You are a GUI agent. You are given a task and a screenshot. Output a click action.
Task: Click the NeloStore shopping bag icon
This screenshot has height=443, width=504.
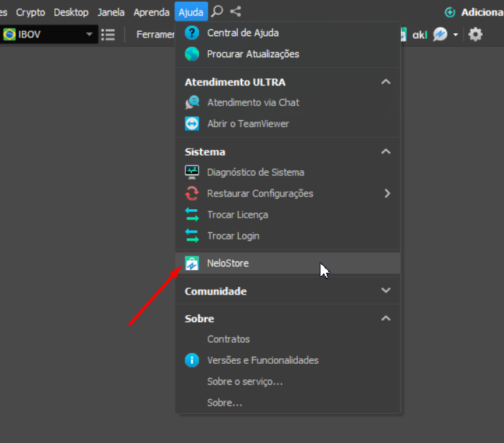(192, 263)
